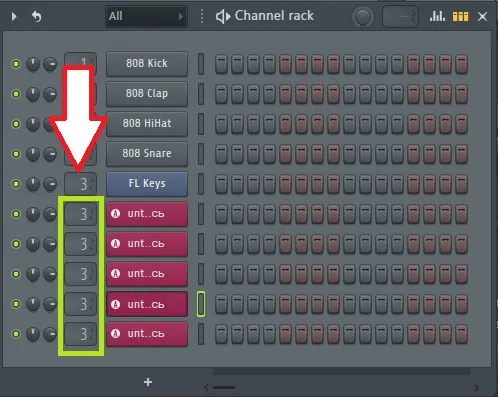Open the 808 Clap channel button

[x=147, y=94]
